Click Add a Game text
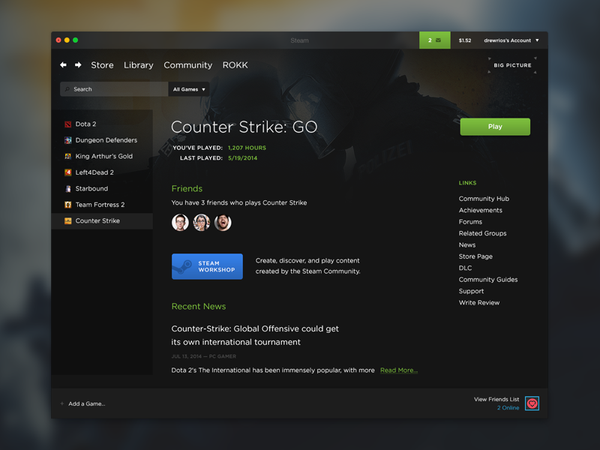 click(x=87, y=404)
